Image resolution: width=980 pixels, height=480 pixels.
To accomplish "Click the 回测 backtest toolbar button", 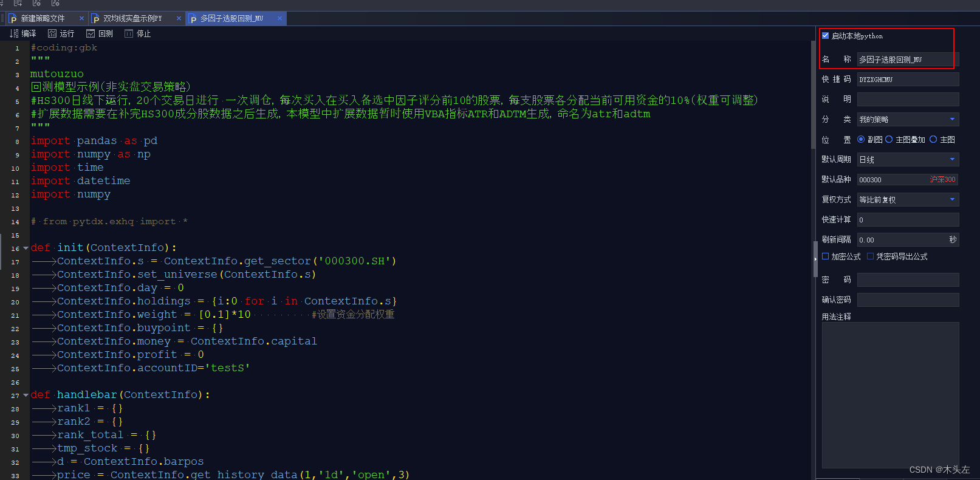I will click(x=100, y=33).
